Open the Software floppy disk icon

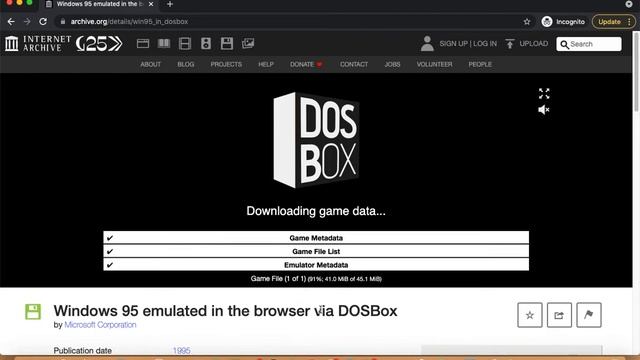pos(227,43)
